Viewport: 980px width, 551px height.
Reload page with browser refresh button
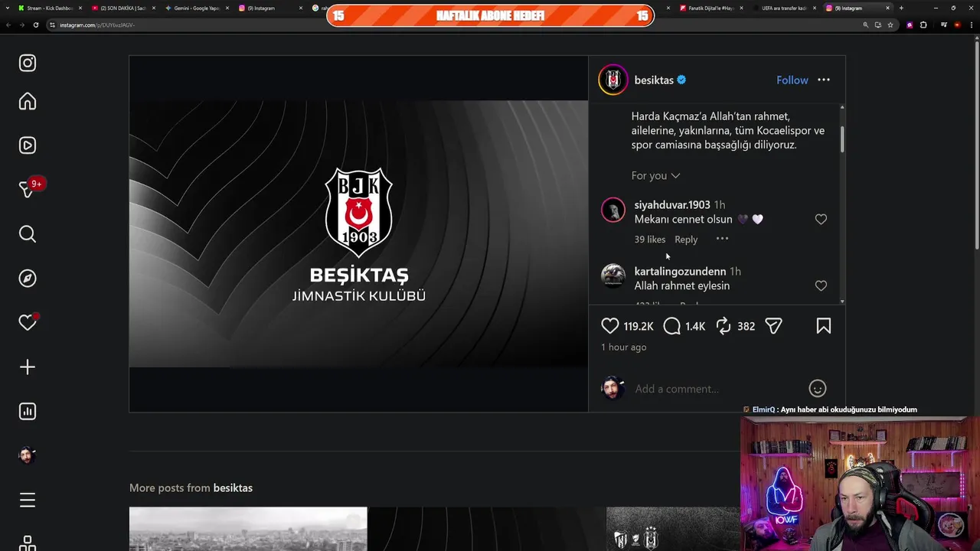pos(35,24)
